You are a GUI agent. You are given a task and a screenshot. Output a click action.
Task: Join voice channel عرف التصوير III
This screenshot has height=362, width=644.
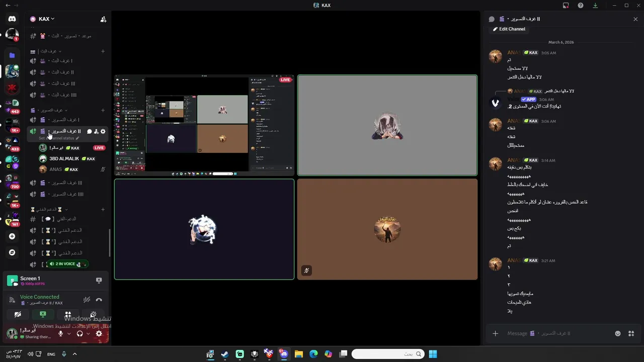pyautogui.click(x=68, y=183)
